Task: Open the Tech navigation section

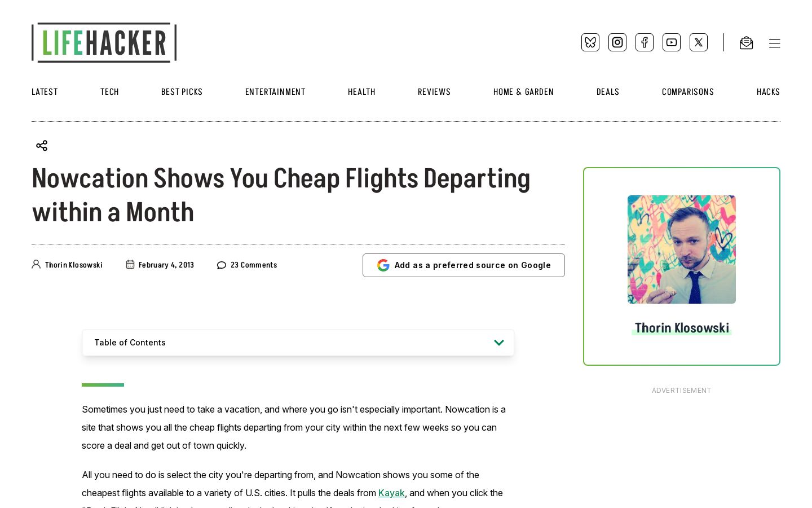Action: pyautogui.click(x=109, y=92)
